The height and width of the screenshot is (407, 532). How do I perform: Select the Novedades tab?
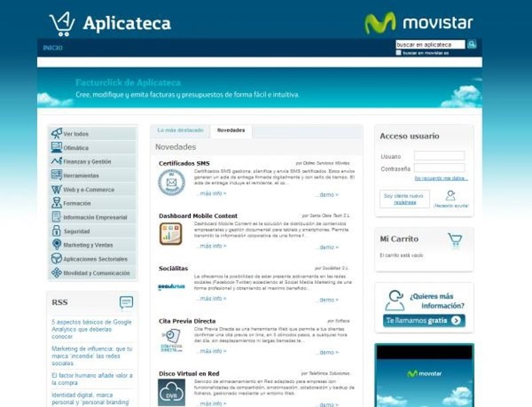click(231, 130)
